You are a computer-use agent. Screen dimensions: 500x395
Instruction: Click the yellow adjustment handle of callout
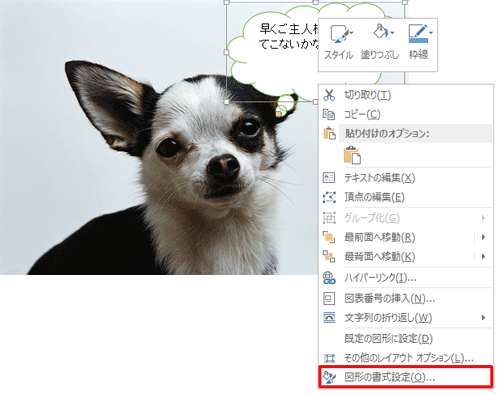tap(279, 114)
